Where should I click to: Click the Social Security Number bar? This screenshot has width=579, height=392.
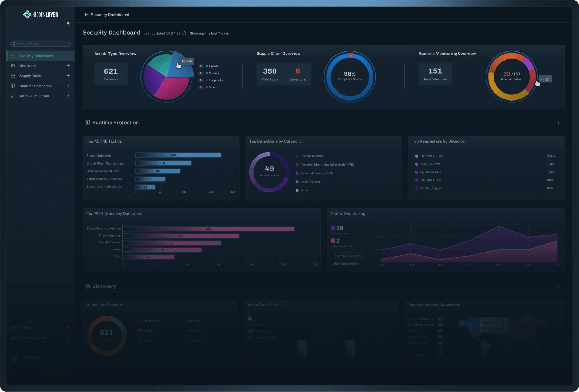tap(208, 229)
